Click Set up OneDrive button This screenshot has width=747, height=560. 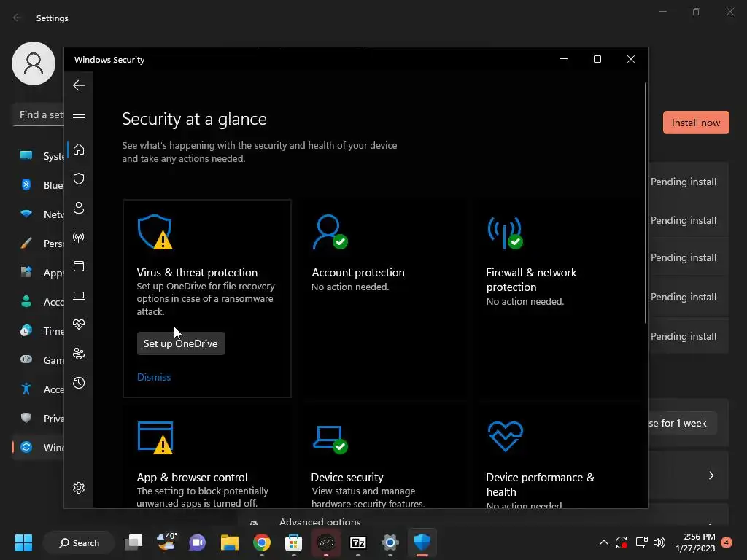pos(181,343)
